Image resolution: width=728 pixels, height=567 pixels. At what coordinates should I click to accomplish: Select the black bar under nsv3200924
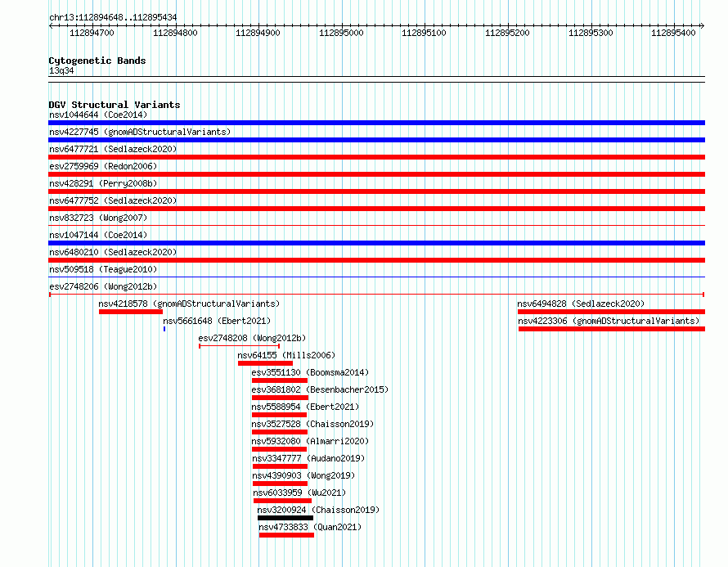(x=285, y=518)
